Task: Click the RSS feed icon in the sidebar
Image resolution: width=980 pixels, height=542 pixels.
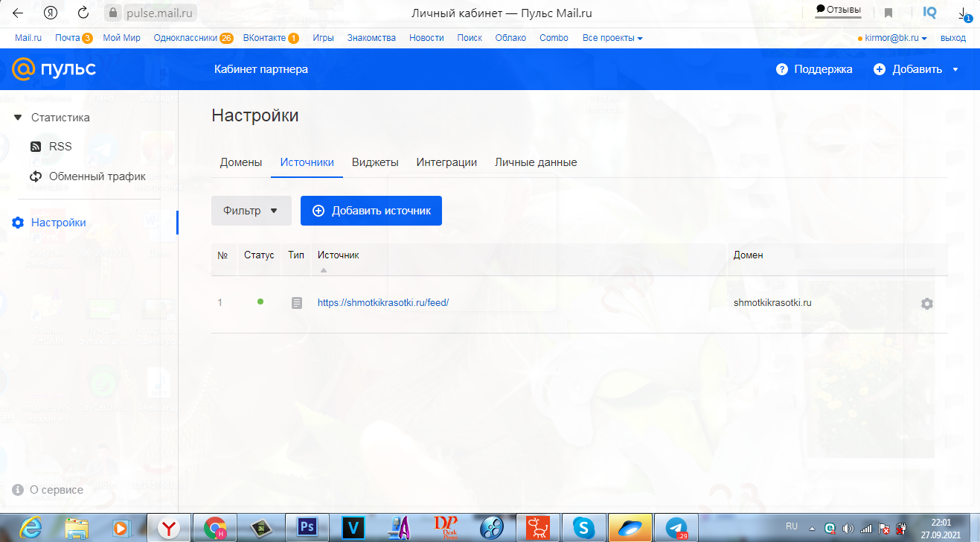Action: point(36,147)
